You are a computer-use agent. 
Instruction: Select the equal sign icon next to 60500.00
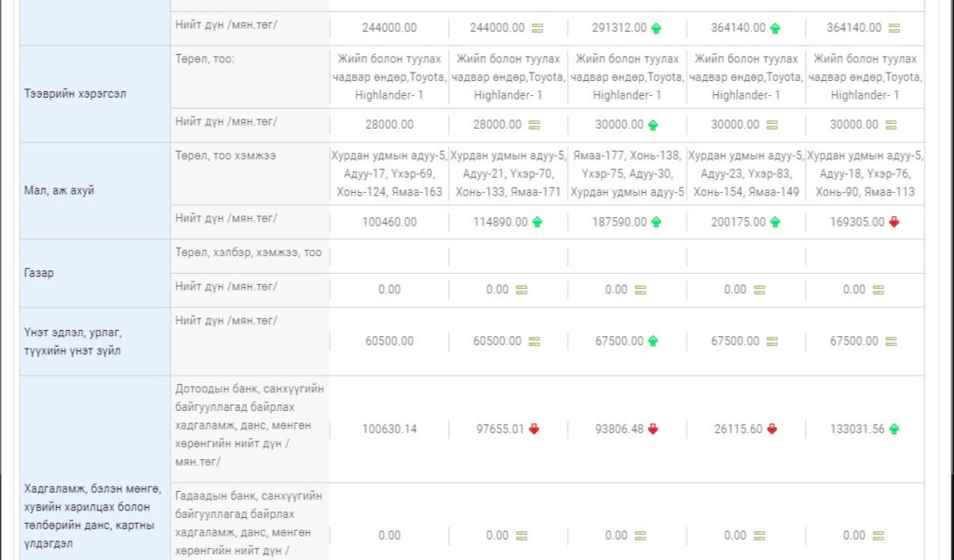535,342
